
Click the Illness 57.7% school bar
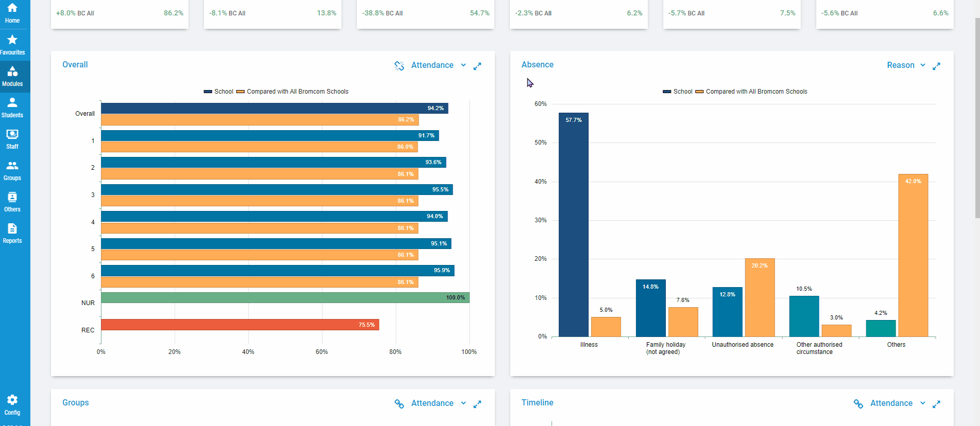tap(573, 226)
